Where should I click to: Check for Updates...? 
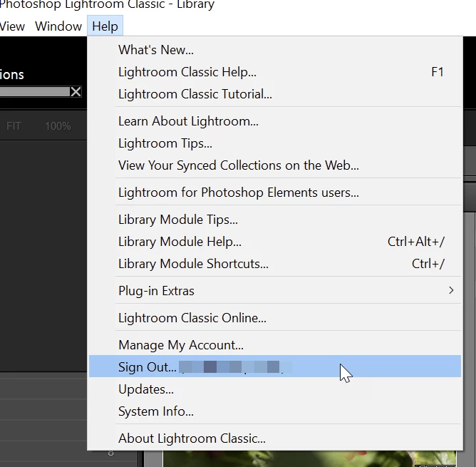[275, 389]
